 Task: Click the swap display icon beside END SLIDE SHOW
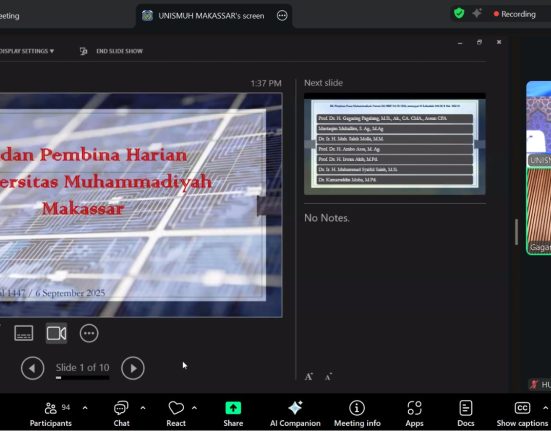coord(84,51)
